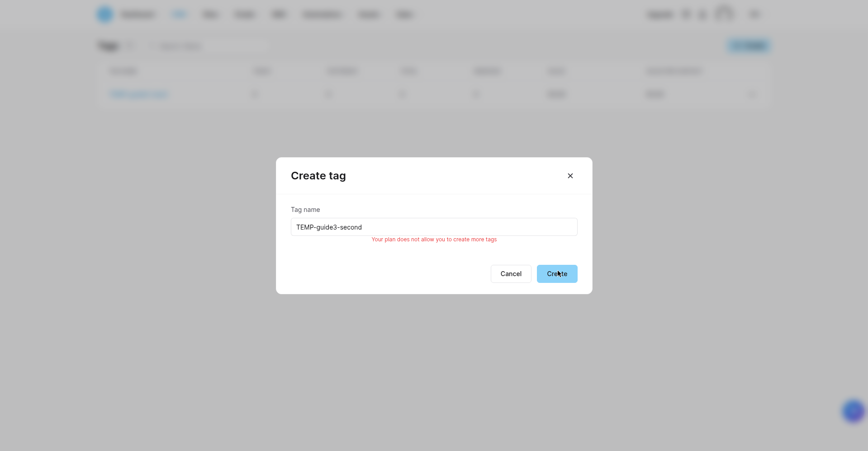
Task: Click the blue Create button
Action: pyautogui.click(x=557, y=274)
